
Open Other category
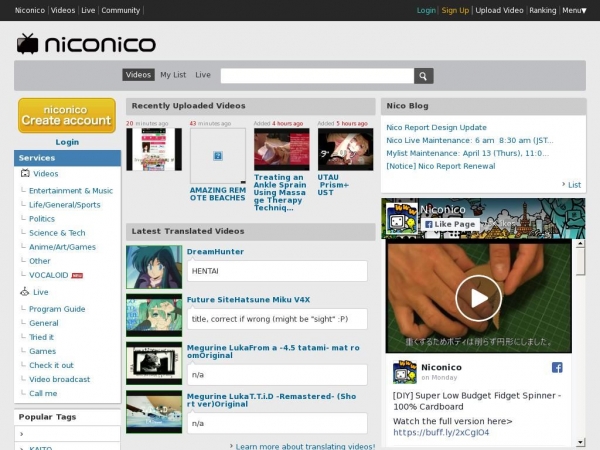(x=40, y=261)
